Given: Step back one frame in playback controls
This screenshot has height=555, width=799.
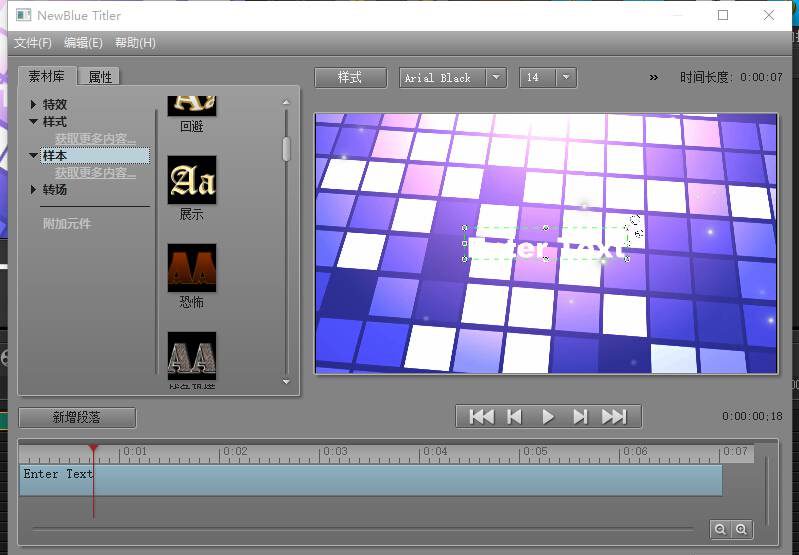Looking at the screenshot, I should (x=514, y=417).
